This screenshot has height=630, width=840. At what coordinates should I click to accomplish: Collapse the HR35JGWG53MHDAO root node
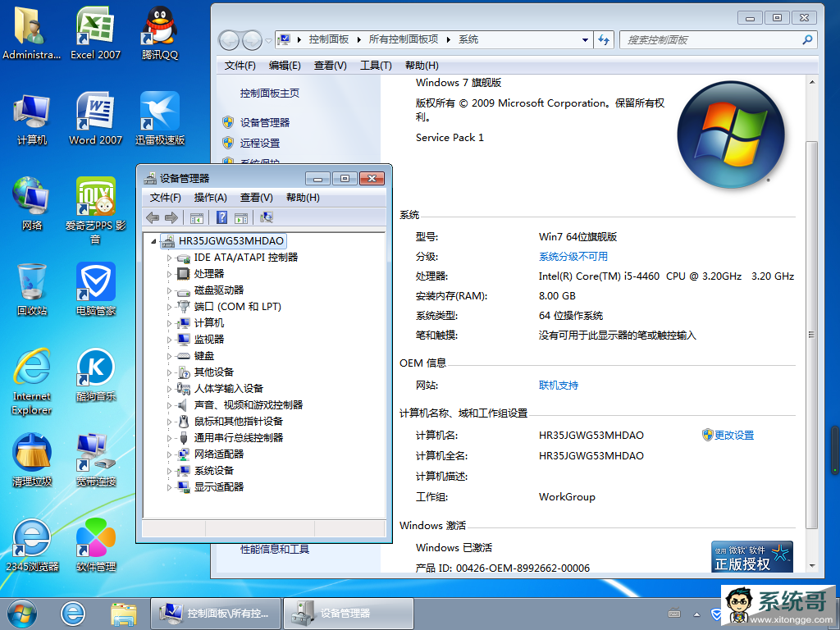pyautogui.click(x=153, y=242)
